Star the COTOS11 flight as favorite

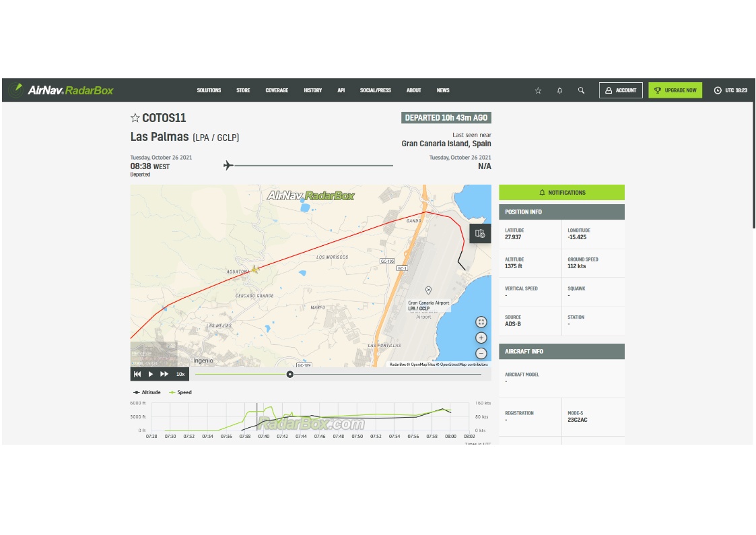(135, 118)
